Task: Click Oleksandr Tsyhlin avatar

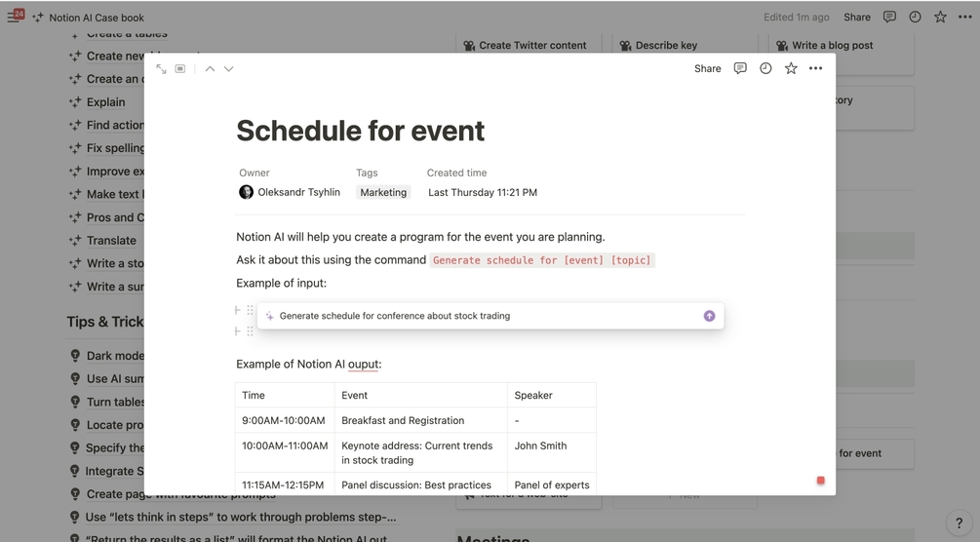Action: click(x=247, y=192)
